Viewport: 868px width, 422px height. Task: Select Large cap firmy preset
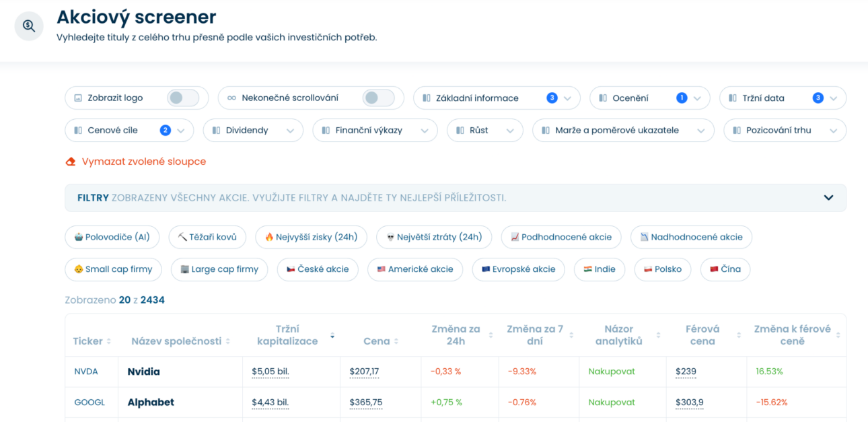coord(219,269)
